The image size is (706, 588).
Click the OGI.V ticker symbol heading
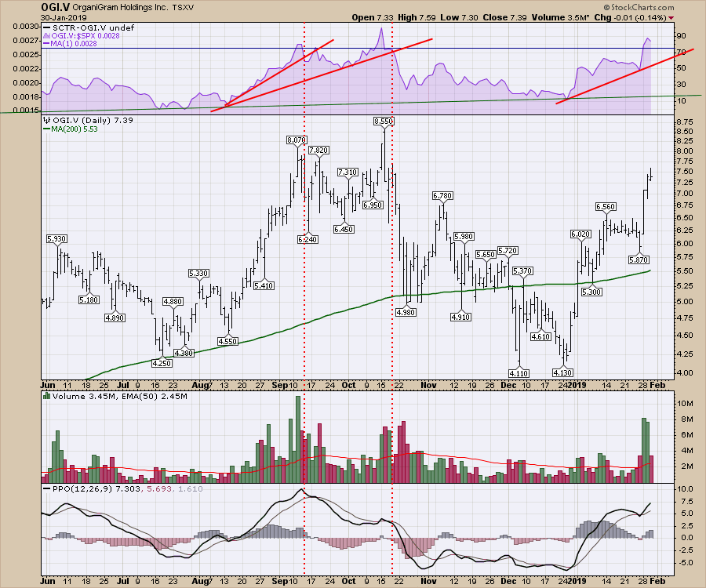tap(55, 7)
